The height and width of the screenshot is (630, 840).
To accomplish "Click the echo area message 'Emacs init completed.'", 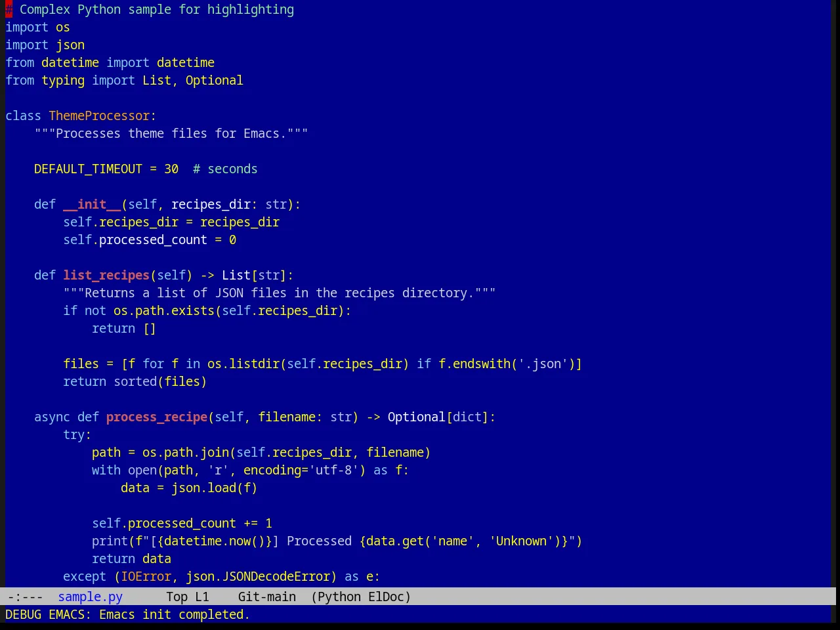I will [x=175, y=614].
